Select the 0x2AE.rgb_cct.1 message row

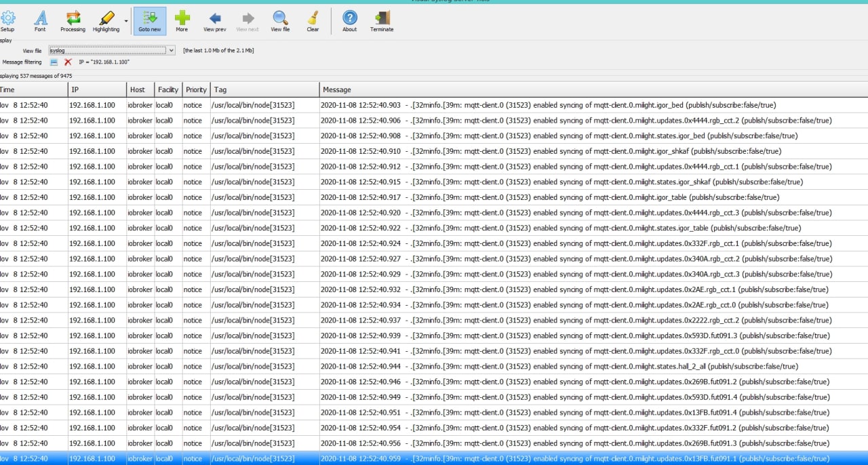[434, 289]
